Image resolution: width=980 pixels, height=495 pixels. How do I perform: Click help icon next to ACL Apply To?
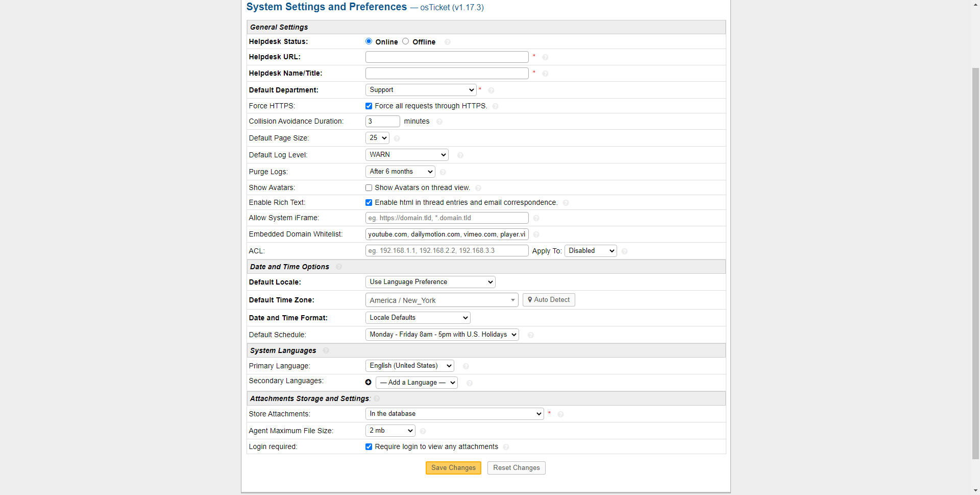[x=625, y=251]
